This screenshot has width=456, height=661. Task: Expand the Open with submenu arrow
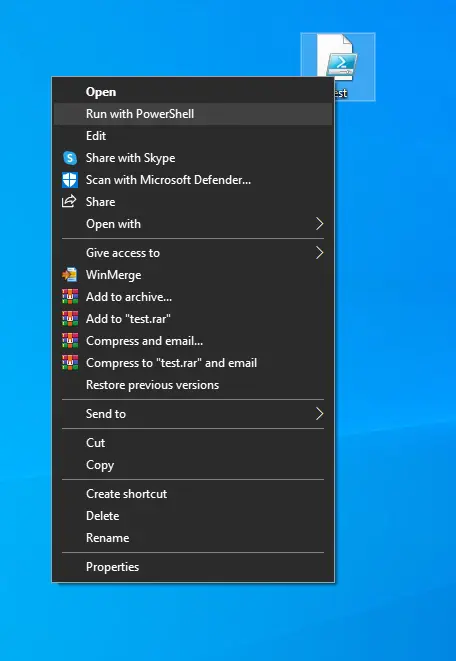[x=319, y=224]
